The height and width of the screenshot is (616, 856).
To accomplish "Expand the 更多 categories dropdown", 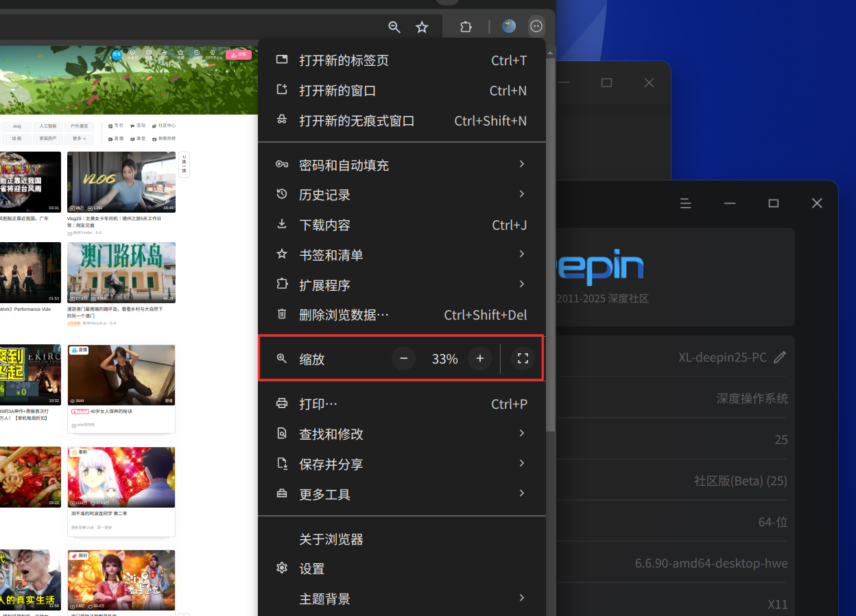I will click(x=80, y=139).
